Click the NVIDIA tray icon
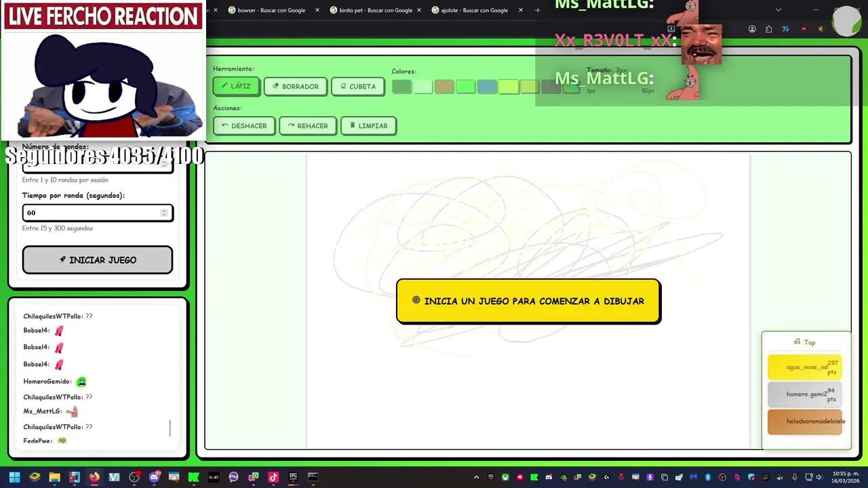 click(564, 477)
